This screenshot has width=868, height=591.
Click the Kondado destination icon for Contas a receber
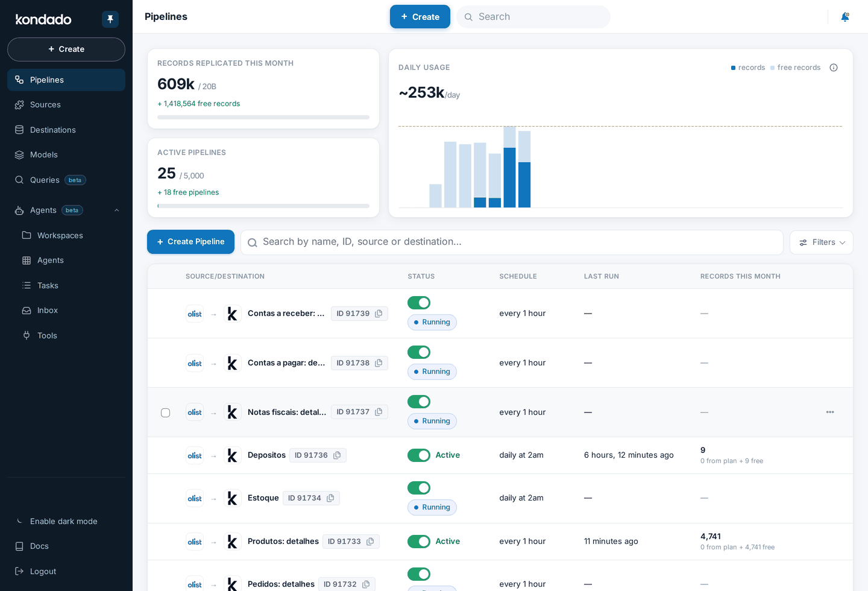tap(232, 314)
